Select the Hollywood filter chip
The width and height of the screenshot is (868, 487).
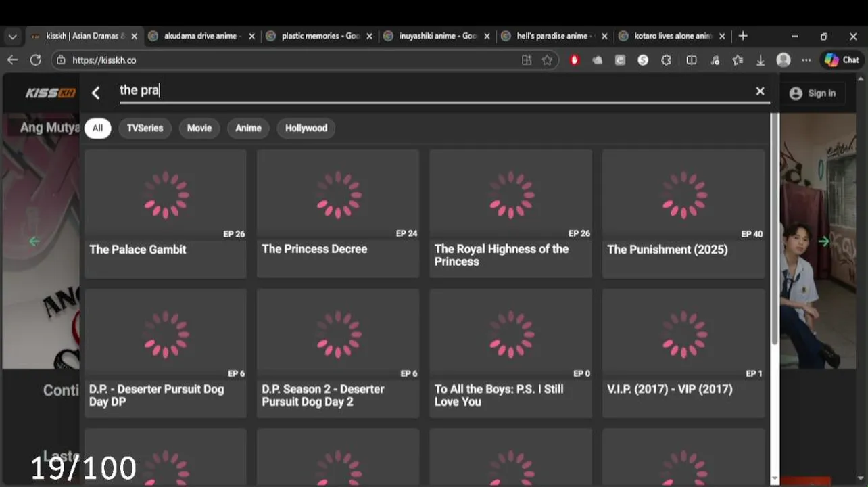[306, 128]
